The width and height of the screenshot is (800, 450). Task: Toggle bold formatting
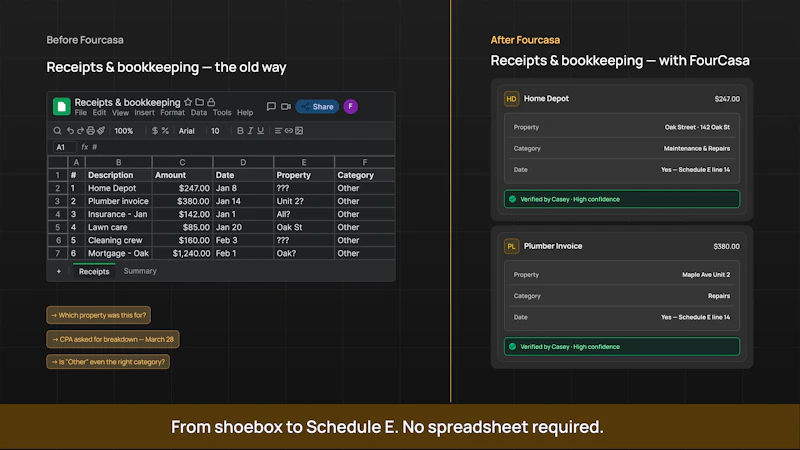[x=240, y=131]
